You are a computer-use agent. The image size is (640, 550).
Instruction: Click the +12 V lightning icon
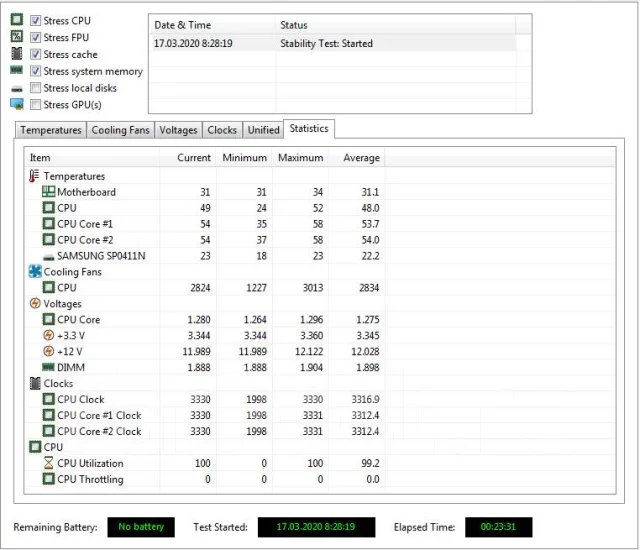49,351
